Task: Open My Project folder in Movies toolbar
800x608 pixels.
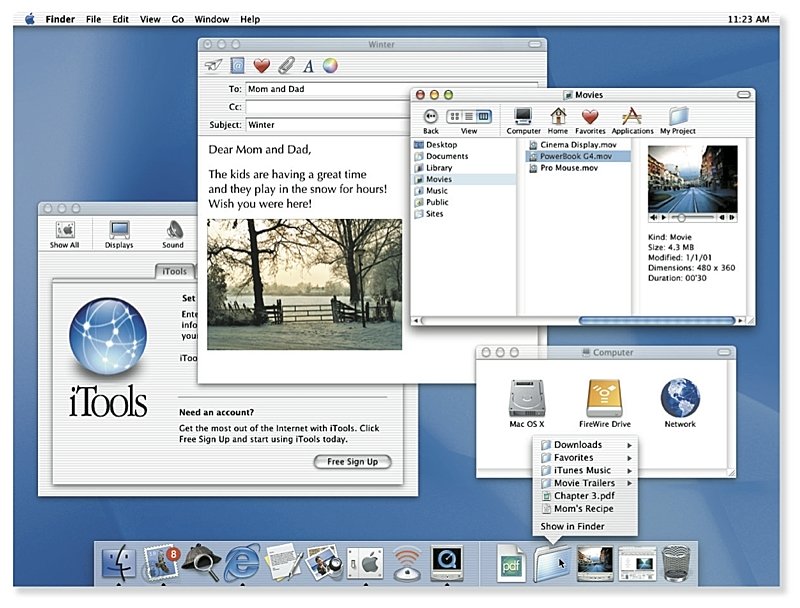Action: (678, 121)
